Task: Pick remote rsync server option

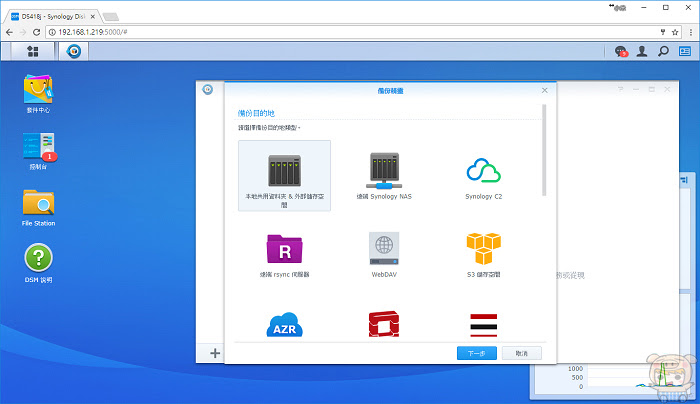Action: tap(284, 255)
